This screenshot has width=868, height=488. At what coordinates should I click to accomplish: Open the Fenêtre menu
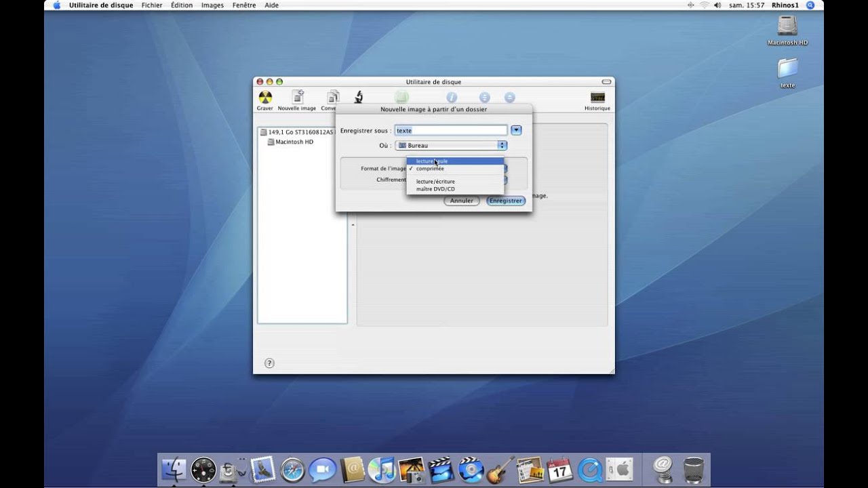pyautogui.click(x=244, y=5)
